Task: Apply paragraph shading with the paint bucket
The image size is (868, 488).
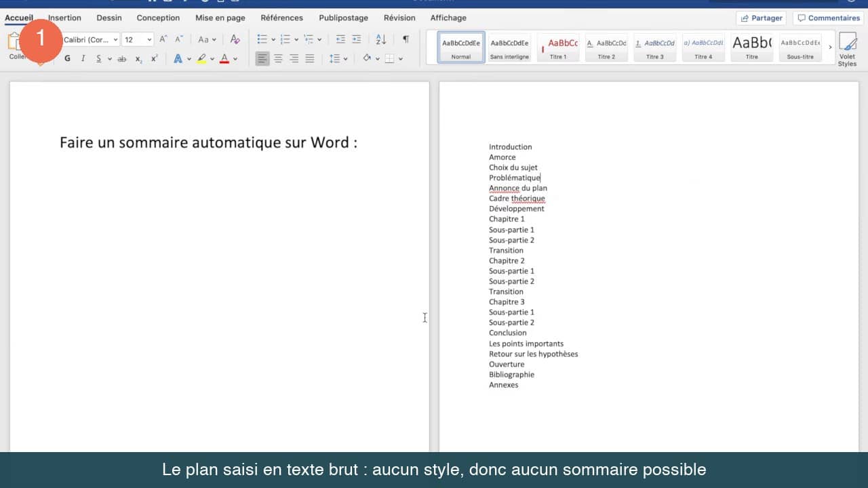Action: pos(367,59)
